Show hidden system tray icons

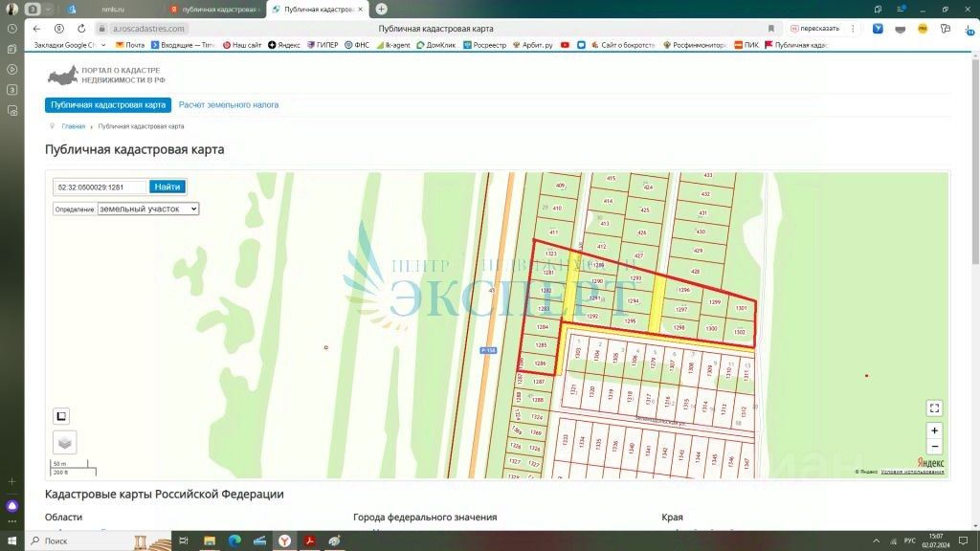pos(877,541)
